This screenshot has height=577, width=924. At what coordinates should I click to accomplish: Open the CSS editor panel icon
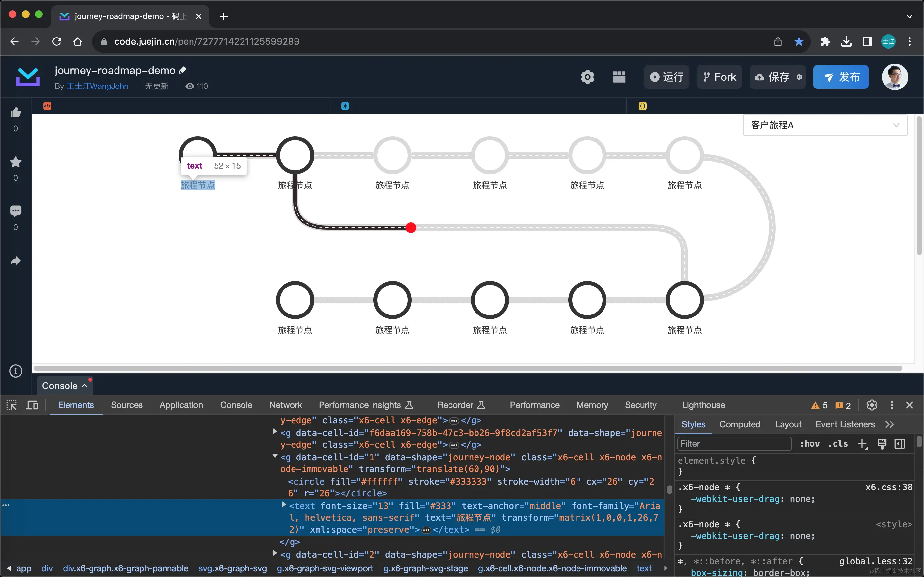345,106
